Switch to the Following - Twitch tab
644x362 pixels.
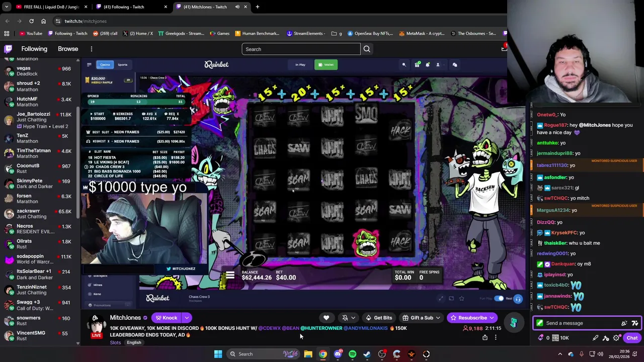tap(131, 7)
